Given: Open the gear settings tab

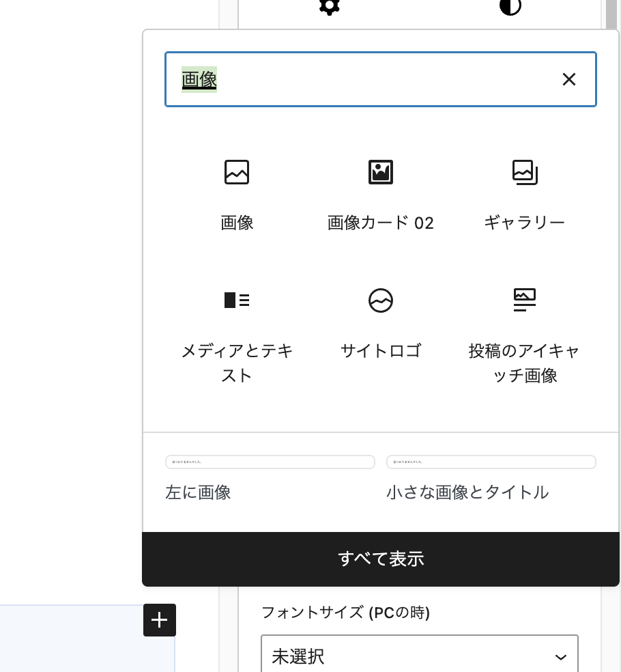Looking at the screenshot, I should click(x=330, y=7).
